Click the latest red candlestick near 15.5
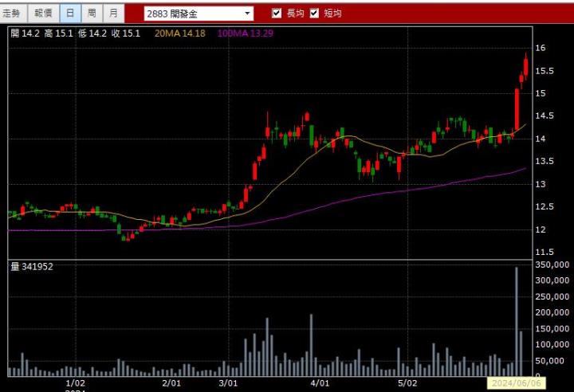574x392 pixels. (526, 67)
